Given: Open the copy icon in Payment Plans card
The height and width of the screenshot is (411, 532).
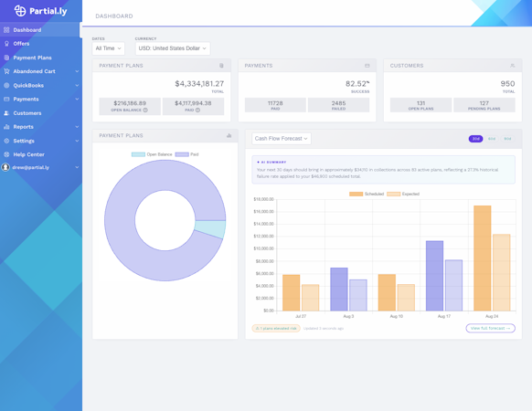Looking at the screenshot, I should tap(221, 66).
